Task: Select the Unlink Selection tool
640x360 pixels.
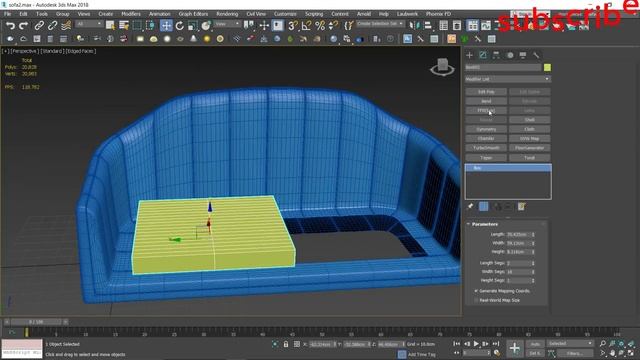Action: pyautogui.click(x=52, y=26)
